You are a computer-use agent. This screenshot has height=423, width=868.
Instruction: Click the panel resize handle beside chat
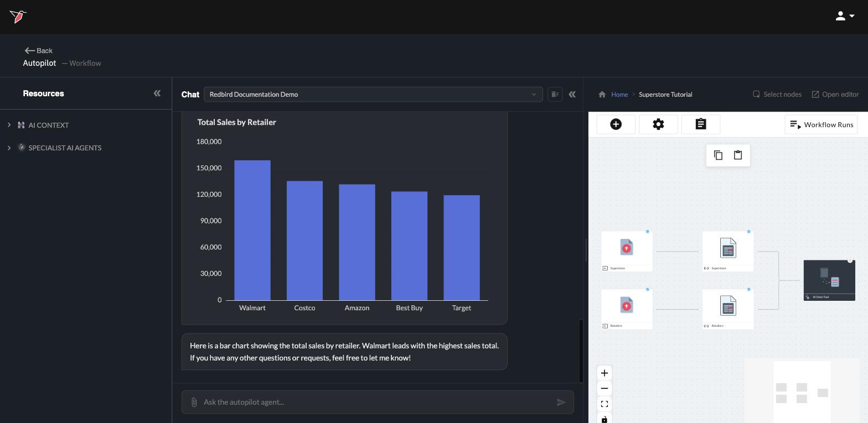(x=586, y=250)
